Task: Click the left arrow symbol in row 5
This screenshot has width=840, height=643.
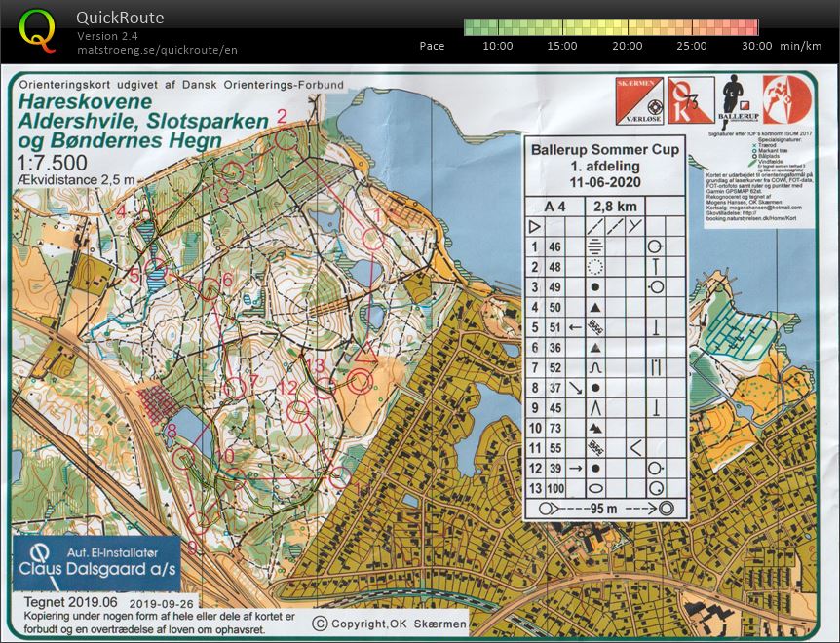Action: click(x=575, y=327)
